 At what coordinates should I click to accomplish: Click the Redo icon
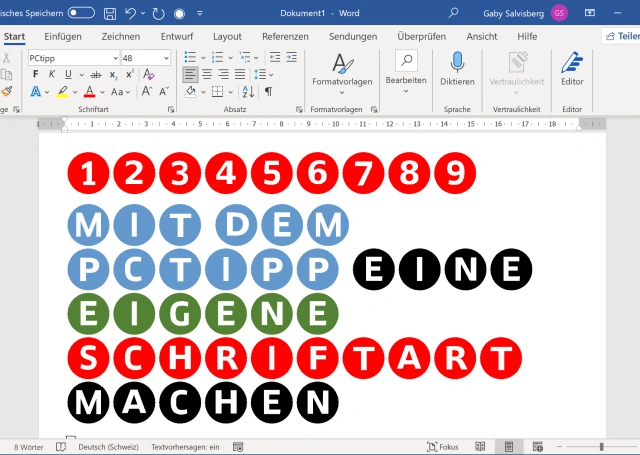pos(158,13)
